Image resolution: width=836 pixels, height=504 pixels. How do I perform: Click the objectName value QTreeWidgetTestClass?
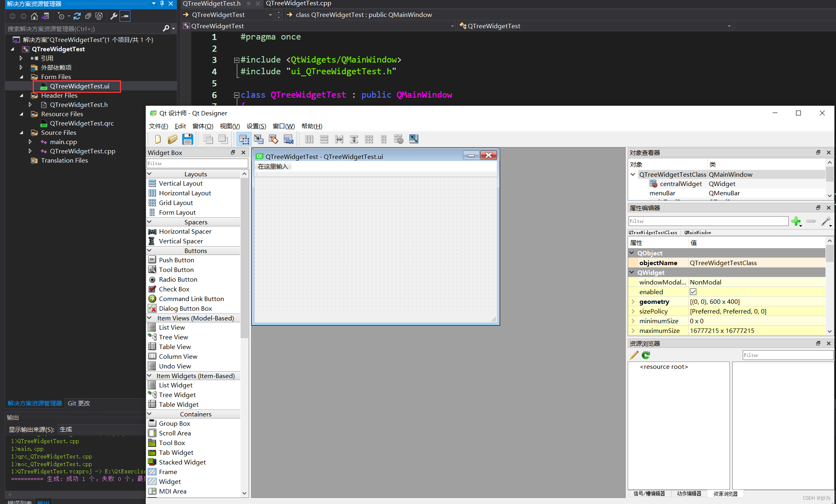tap(723, 263)
